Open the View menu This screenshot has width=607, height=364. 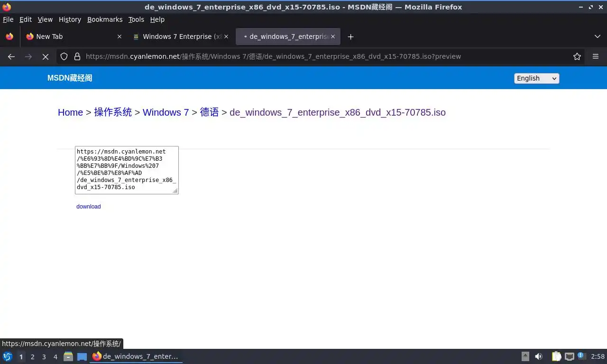45,19
